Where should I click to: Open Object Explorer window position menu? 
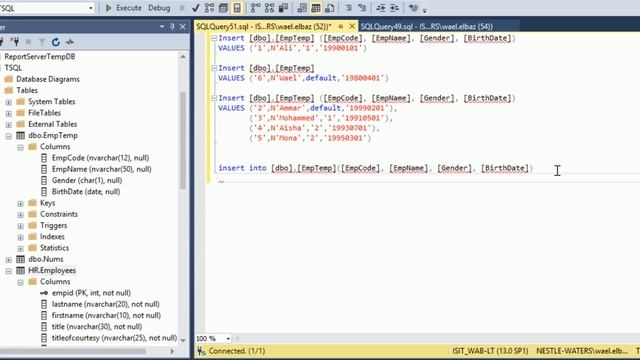pyautogui.click(x=162, y=27)
